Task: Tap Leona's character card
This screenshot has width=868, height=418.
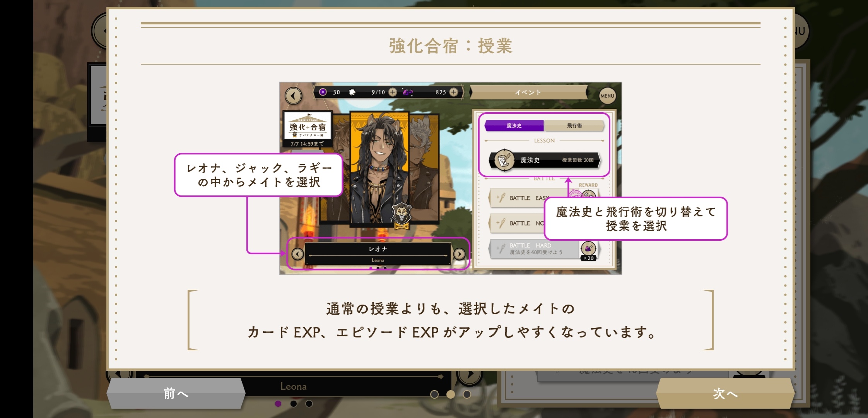Action: point(379,168)
